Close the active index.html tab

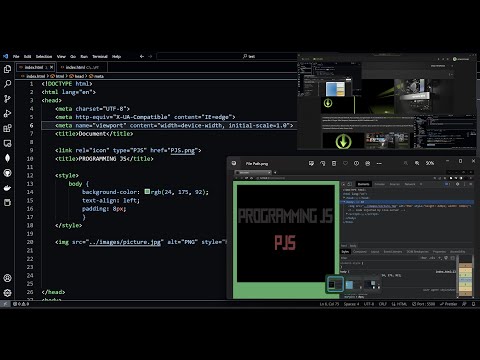pyautogui.click(x=51, y=67)
